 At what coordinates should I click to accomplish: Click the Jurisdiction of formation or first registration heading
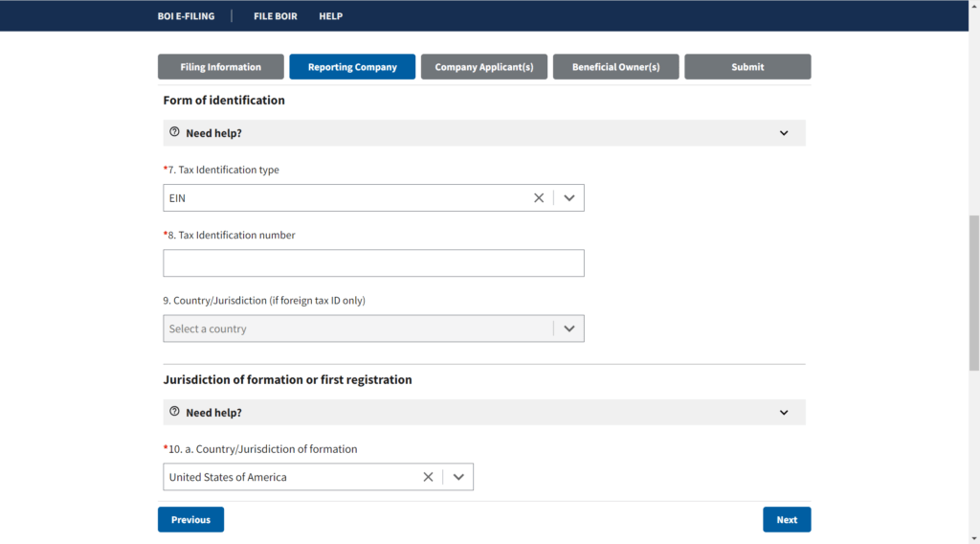[x=287, y=379]
